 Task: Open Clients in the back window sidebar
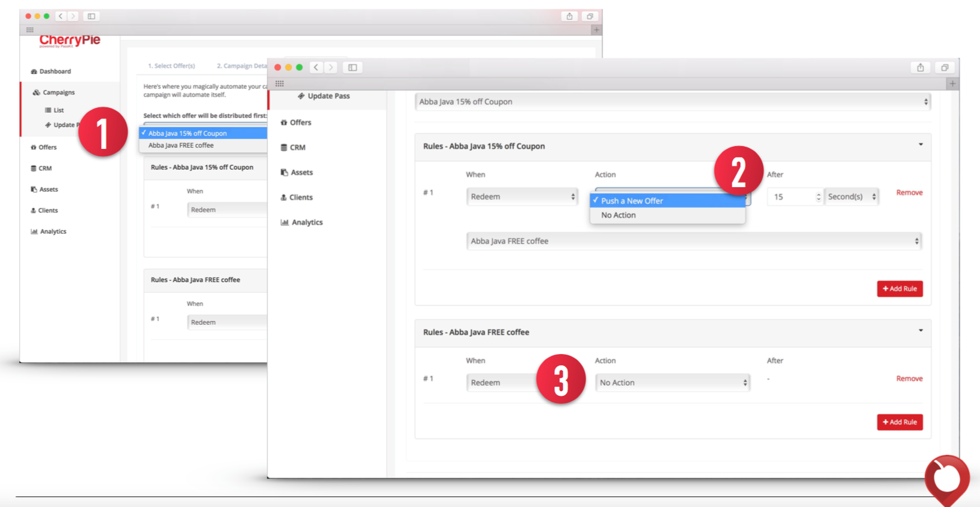(x=48, y=210)
